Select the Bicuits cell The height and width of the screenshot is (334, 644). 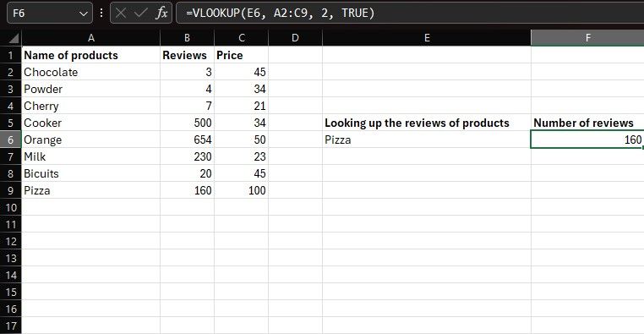90,174
